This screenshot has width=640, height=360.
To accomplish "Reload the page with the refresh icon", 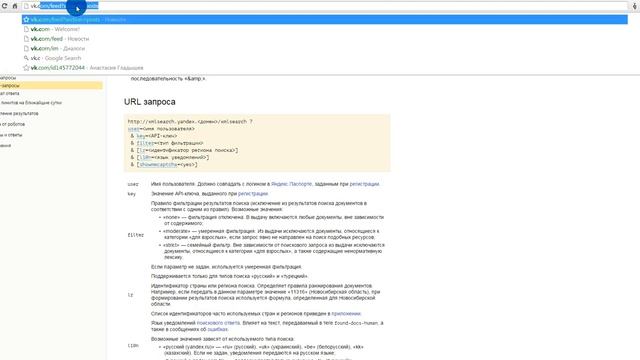I will (x=4, y=6).
